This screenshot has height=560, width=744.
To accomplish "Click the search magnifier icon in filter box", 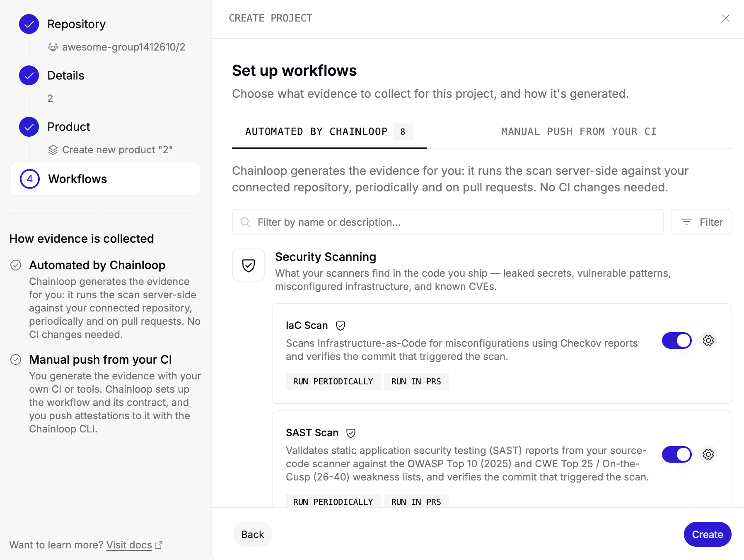I will tap(245, 222).
